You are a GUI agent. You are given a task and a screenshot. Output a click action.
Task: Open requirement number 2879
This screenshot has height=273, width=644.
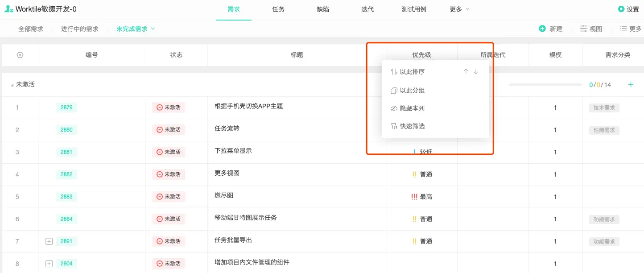point(66,108)
